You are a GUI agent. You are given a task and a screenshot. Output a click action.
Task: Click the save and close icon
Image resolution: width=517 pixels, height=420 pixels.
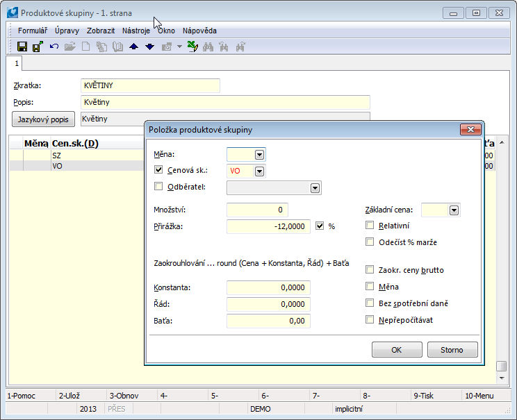pyautogui.click(x=38, y=47)
